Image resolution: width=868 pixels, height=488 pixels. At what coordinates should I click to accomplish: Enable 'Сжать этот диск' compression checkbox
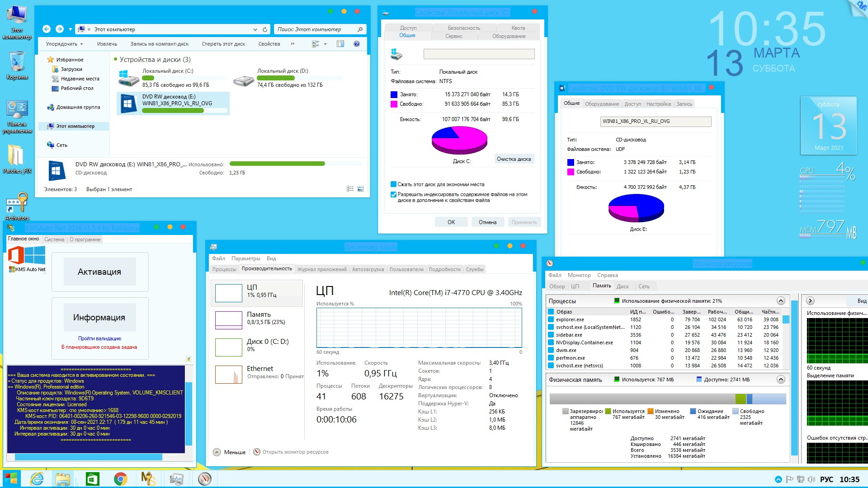click(x=393, y=184)
